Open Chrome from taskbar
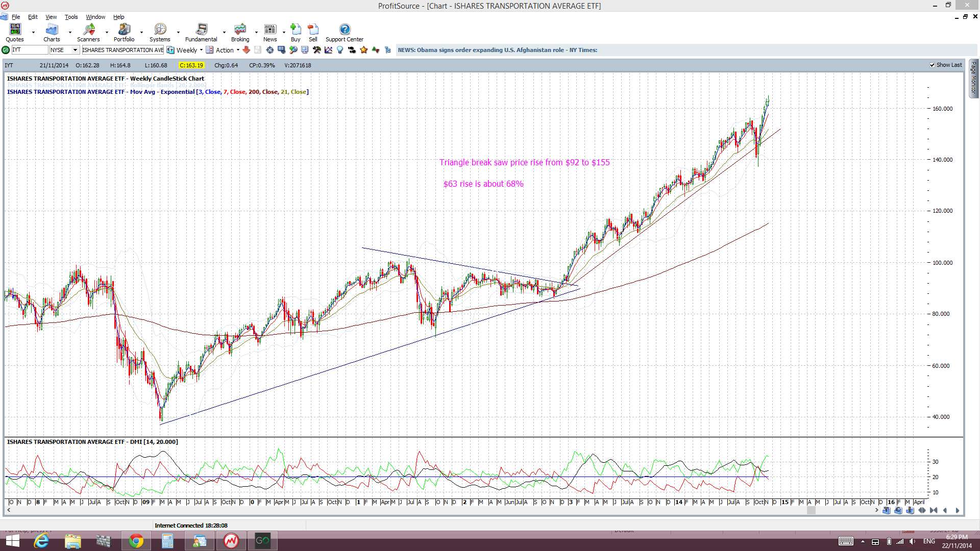The width and height of the screenshot is (980, 551). click(136, 541)
